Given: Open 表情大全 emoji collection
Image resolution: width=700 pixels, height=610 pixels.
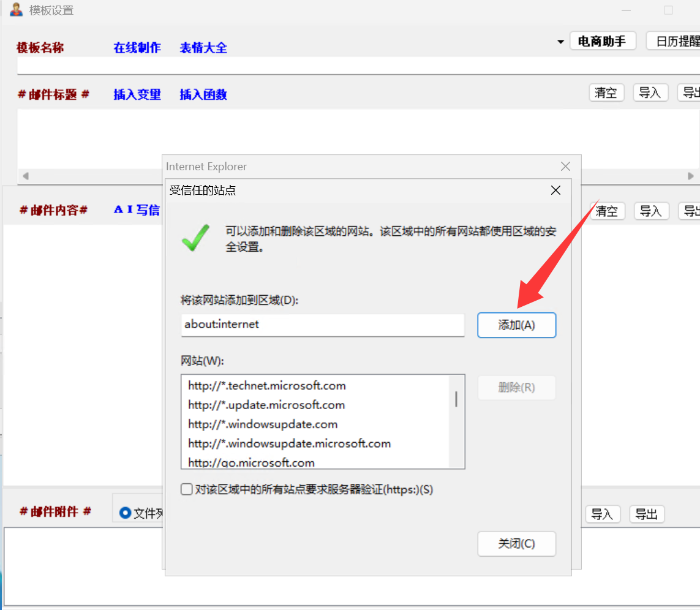Looking at the screenshot, I should [x=203, y=48].
